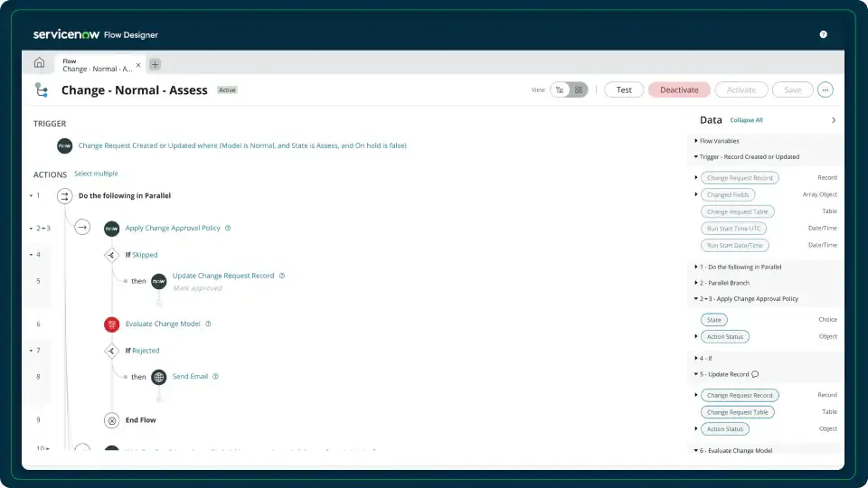The image size is (868, 488).
Task: Open Send Email action
Action: coord(190,376)
